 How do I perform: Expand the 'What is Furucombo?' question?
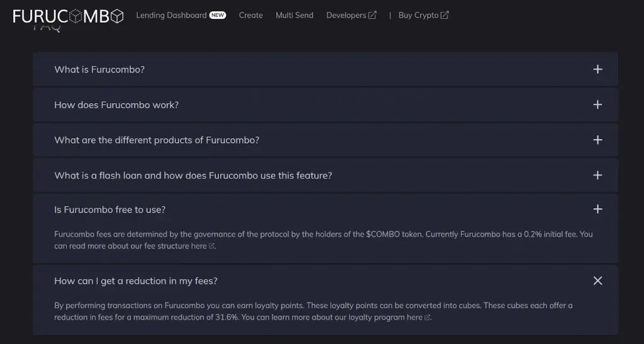point(325,69)
